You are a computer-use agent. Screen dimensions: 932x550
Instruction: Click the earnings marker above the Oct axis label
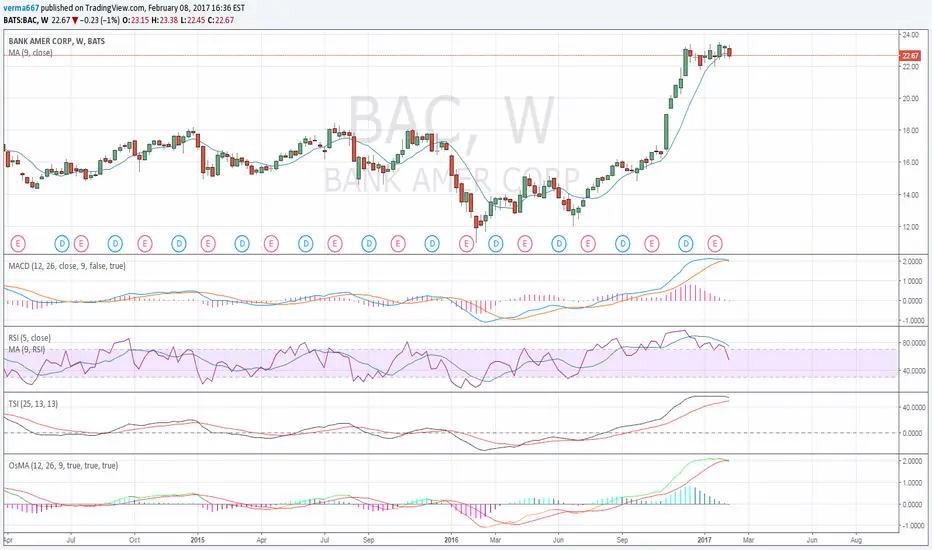[144, 243]
